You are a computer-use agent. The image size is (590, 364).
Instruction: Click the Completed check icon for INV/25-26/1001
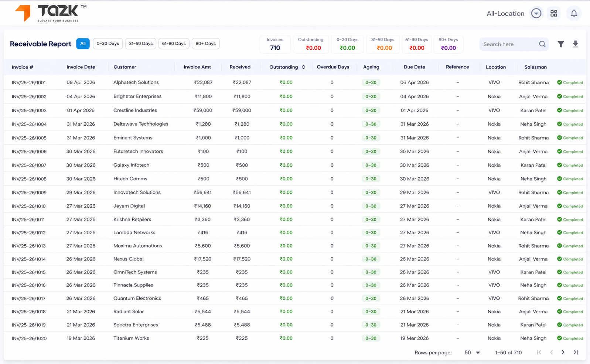[559, 82]
